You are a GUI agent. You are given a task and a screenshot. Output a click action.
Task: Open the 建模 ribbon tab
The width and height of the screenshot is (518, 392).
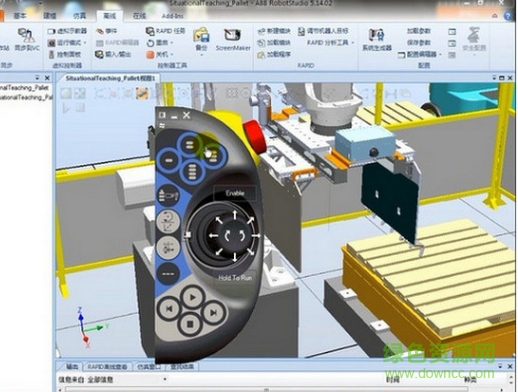pyautogui.click(x=50, y=16)
